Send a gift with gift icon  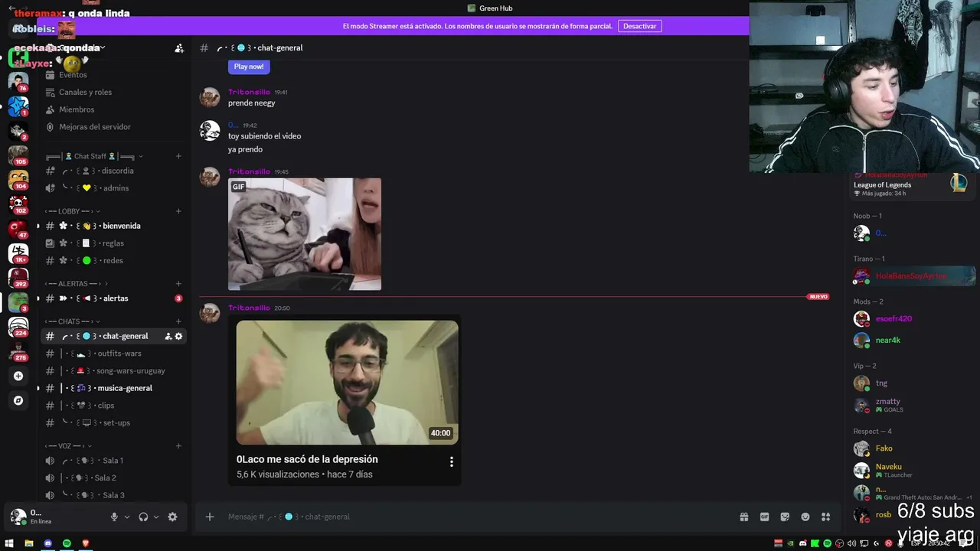coord(743,517)
